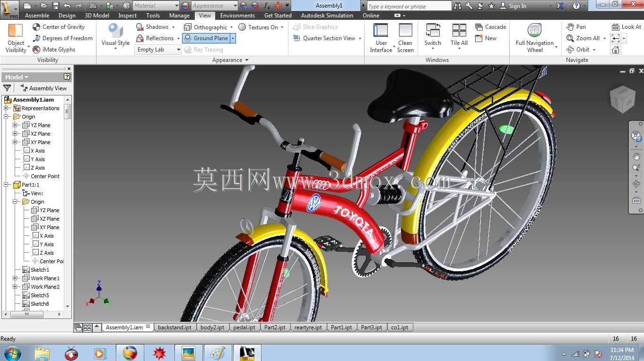
Task: Click Zoom All in the Navigate panel
Action: [x=583, y=38]
